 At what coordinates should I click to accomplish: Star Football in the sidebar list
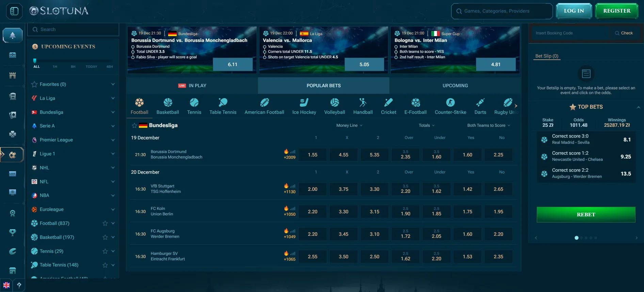[x=105, y=224]
